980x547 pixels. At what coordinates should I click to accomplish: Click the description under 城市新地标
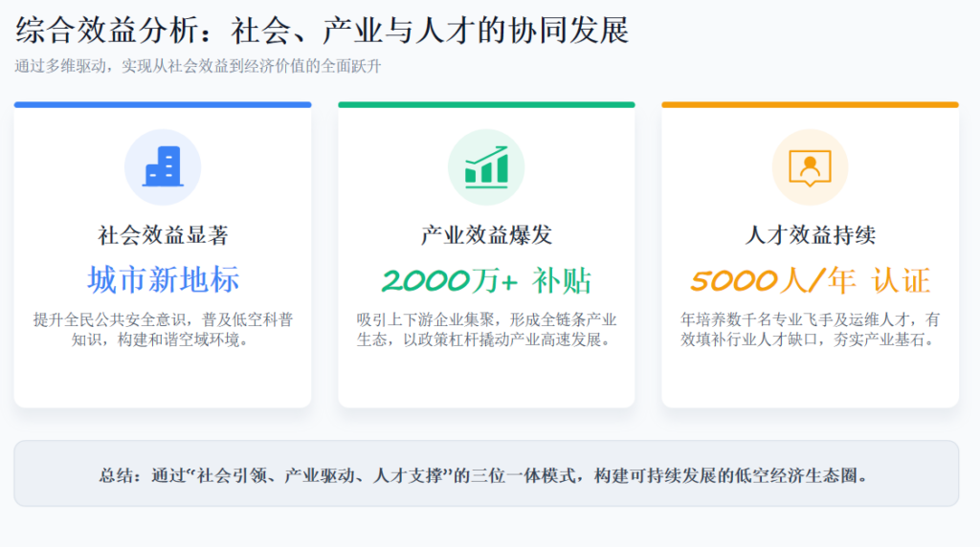pos(163,329)
